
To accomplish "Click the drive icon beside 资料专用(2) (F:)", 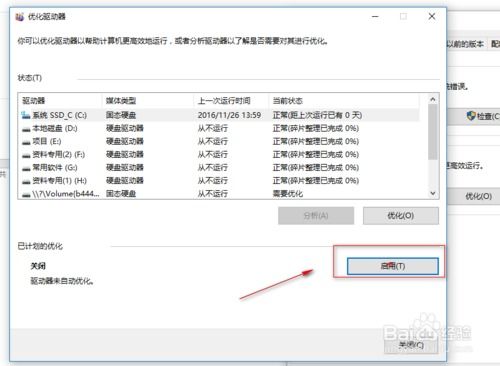I will (26, 155).
